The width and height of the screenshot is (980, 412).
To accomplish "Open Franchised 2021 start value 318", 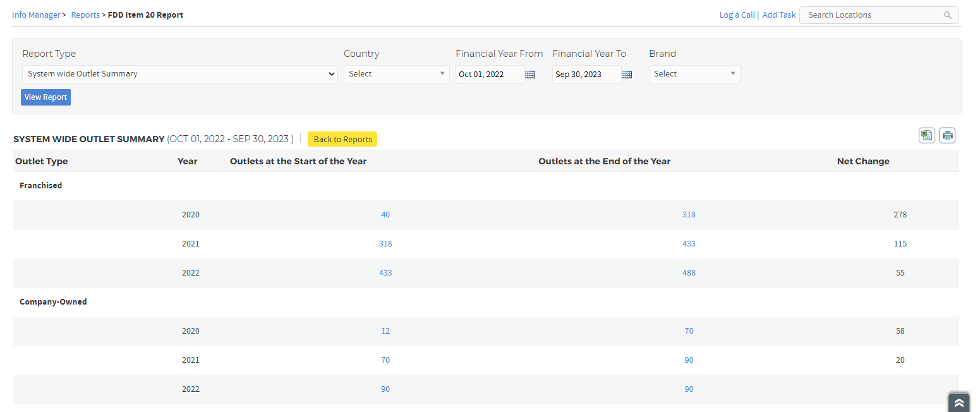I will coord(385,244).
